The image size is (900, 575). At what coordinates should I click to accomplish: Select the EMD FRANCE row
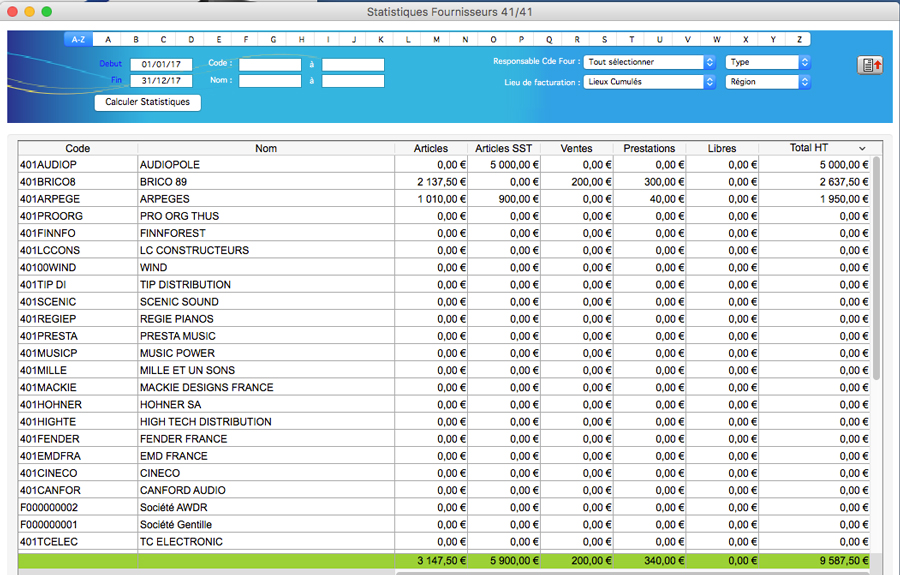[444, 456]
